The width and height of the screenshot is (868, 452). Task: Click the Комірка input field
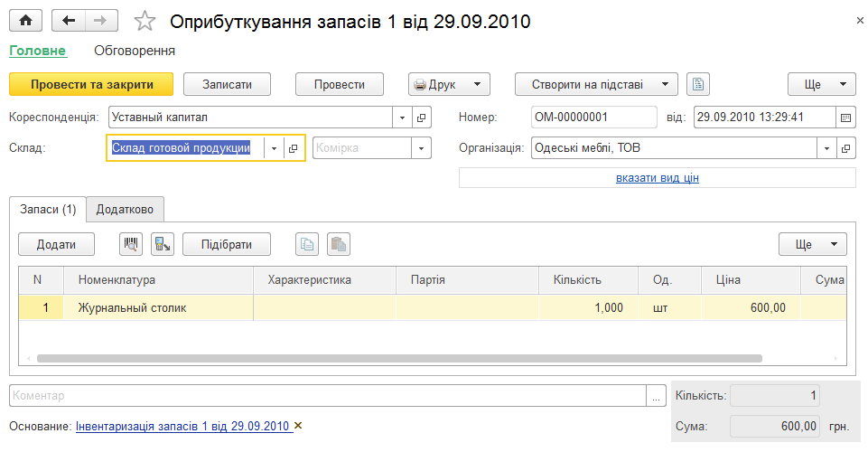(362, 148)
